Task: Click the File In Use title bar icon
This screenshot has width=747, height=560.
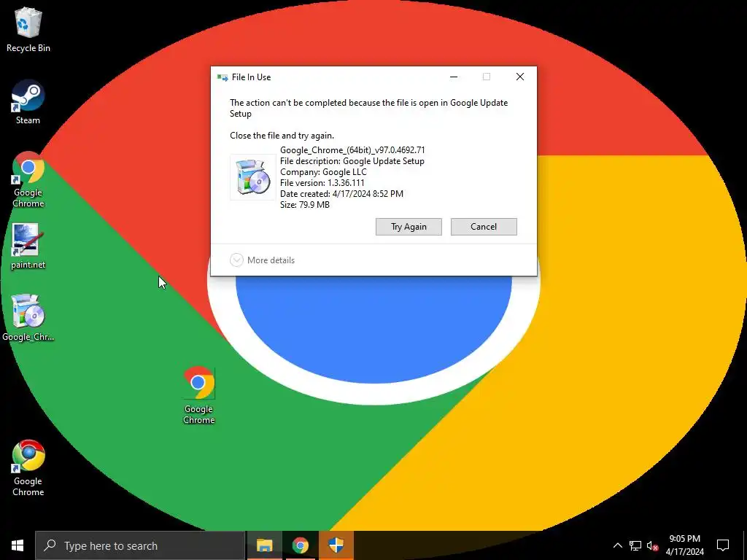Action: click(x=222, y=77)
